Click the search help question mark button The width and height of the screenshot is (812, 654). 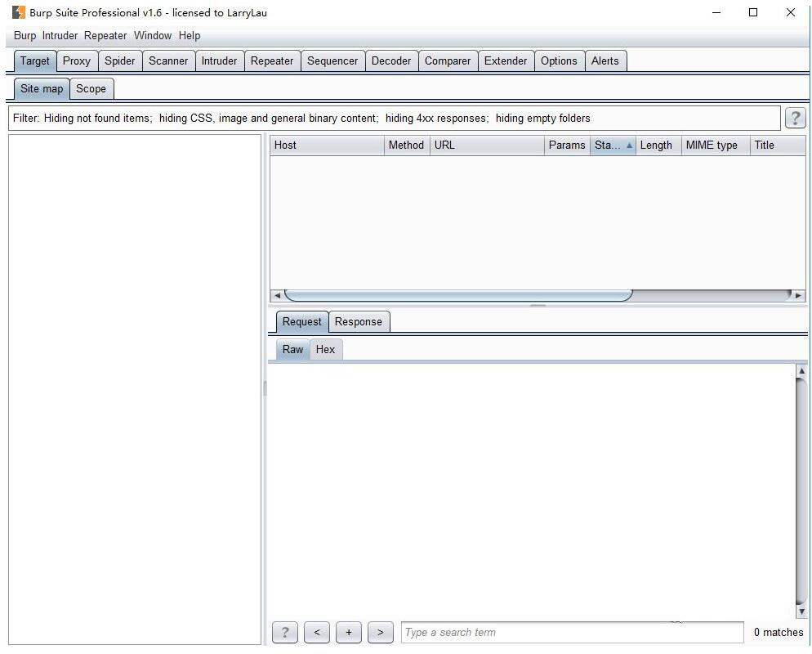coord(284,632)
